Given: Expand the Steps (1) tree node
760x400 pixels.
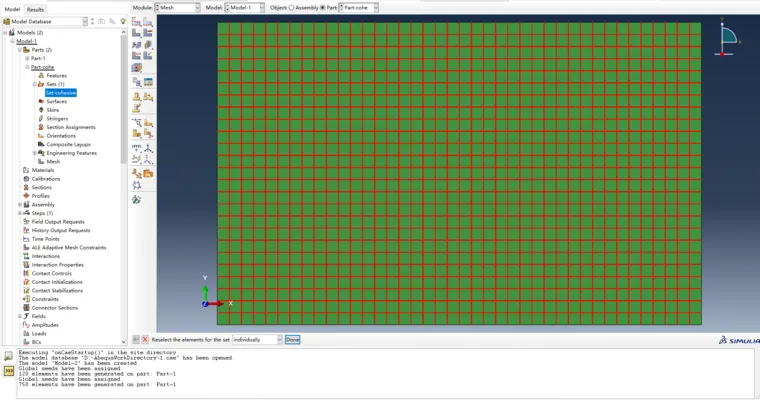Looking at the screenshot, I should coord(20,213).
